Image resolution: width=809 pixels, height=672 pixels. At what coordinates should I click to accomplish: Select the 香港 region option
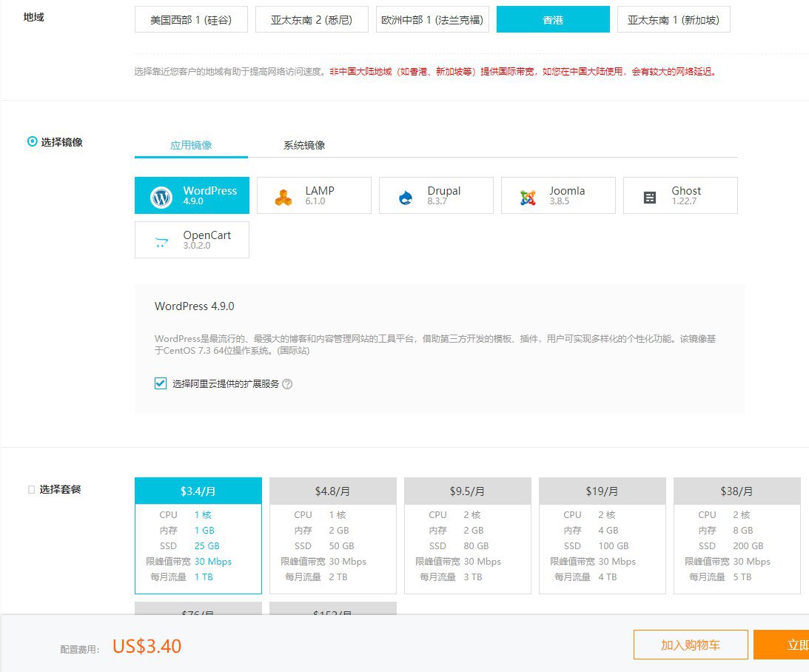click(553, 20)
